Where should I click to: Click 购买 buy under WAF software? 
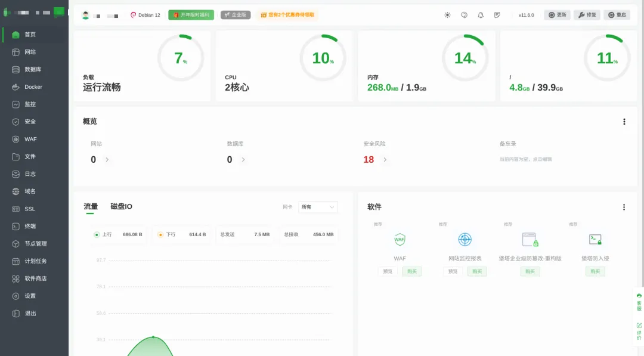[412, 271]
